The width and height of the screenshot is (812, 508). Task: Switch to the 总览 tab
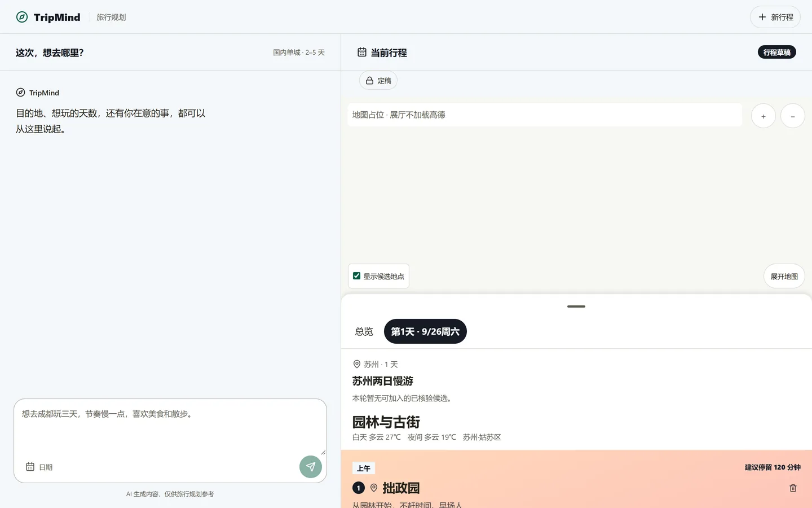tap(364, 331)
